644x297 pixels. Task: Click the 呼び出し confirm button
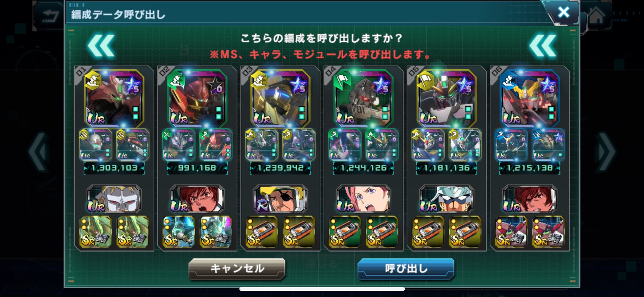pyautogui.click(x=406, y=269)
